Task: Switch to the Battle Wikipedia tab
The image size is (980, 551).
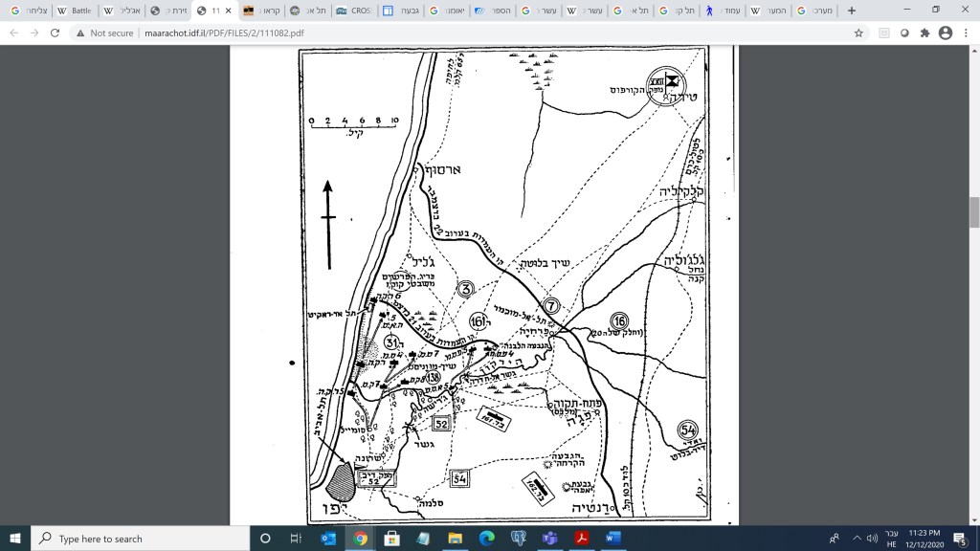Action: click(x=75, y=11)
